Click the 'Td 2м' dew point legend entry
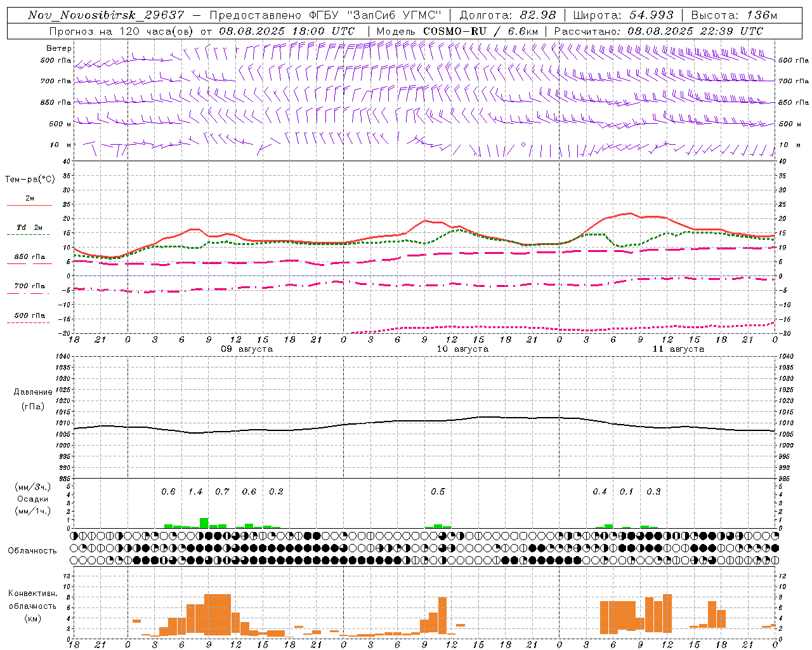The image size is (812, 650). (x=30, y=227)
